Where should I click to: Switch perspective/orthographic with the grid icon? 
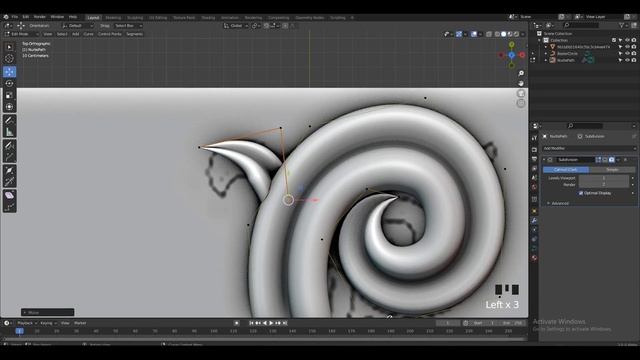tap(521, 103)
